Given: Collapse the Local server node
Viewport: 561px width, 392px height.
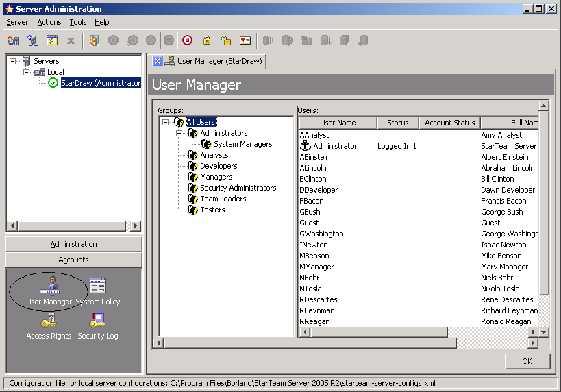Looking at the screenshot, I should point(26,72).
